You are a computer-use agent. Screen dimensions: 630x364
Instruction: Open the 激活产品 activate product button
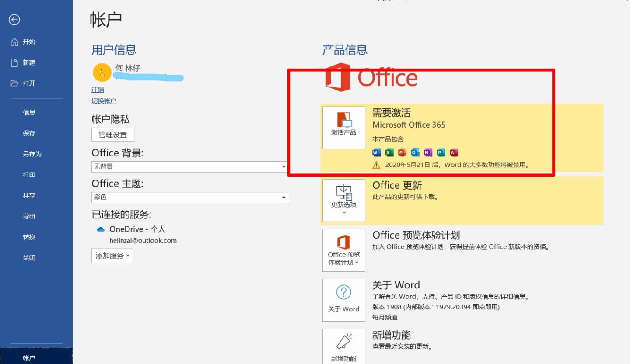point(344,128)
